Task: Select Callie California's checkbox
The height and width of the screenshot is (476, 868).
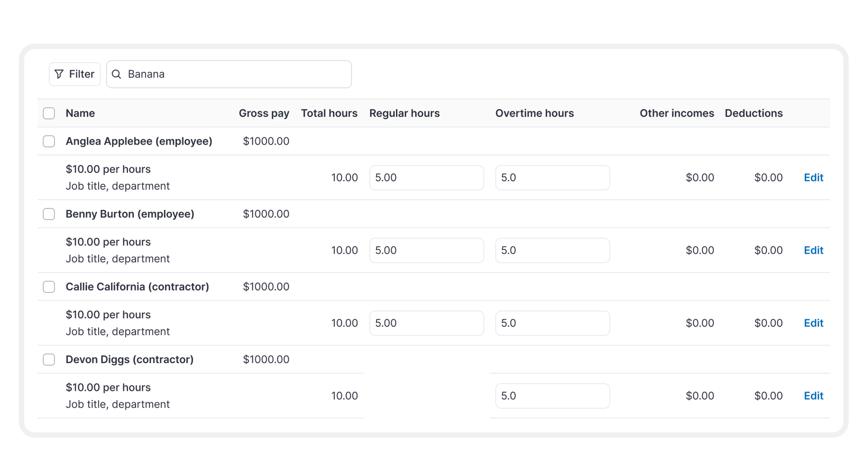Action: click(49, 287)
